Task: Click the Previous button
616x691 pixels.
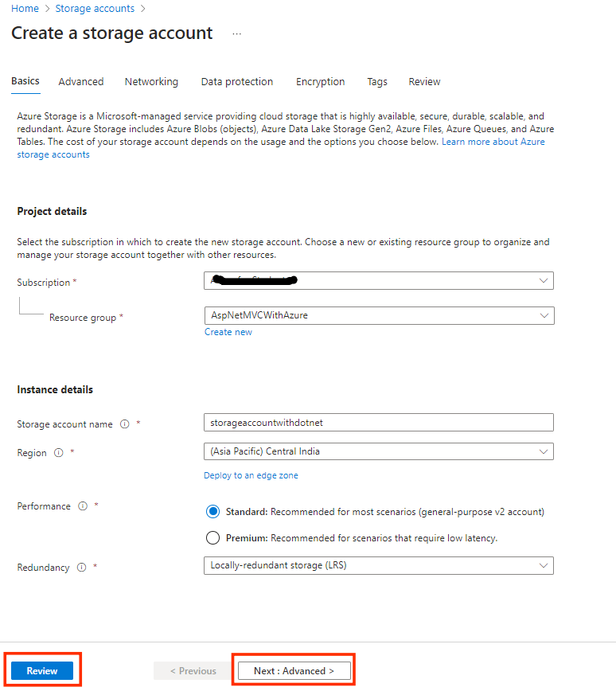Action: pos(193,671)
